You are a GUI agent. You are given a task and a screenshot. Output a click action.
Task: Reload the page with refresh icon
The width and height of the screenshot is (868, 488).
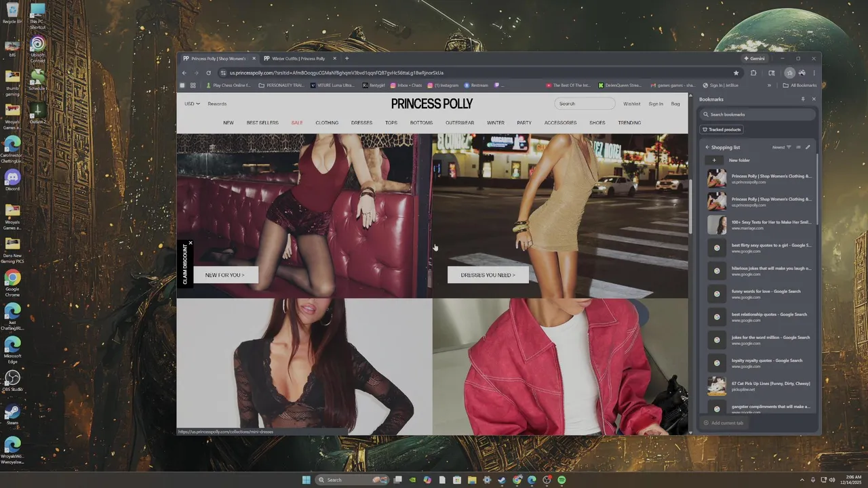(208, 73)
